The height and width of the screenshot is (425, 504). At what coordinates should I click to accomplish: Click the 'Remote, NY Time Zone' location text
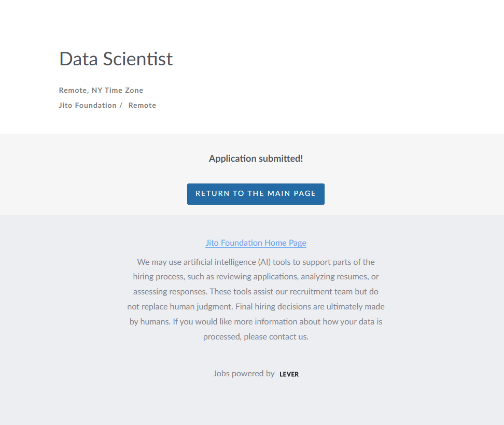point(101,90)
